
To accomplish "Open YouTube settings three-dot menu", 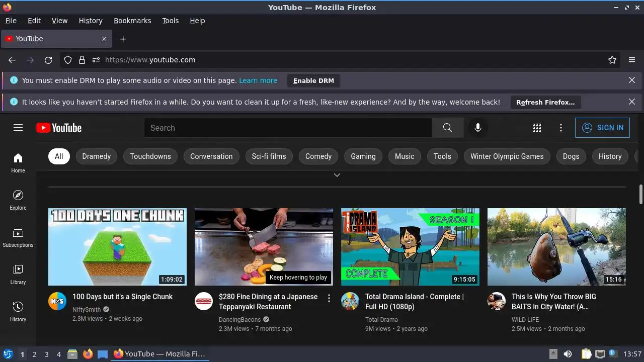I will coord(561,128).
